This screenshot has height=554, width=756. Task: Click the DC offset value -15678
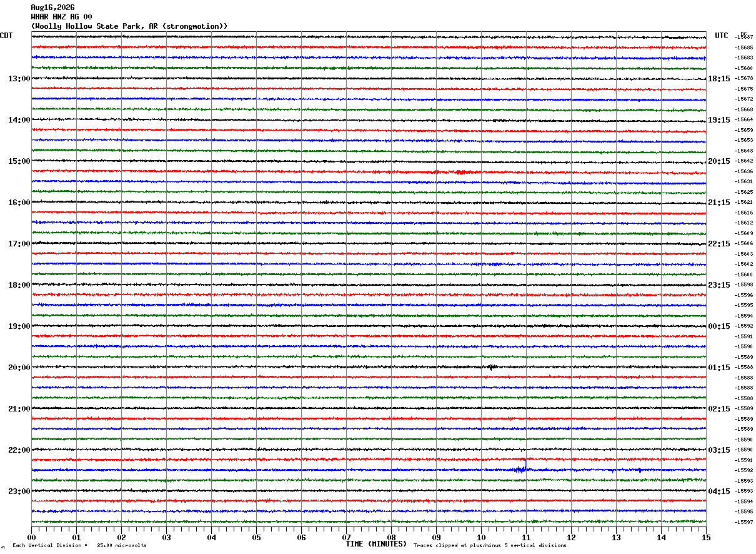pyautogui.click(x=744, y=79)
